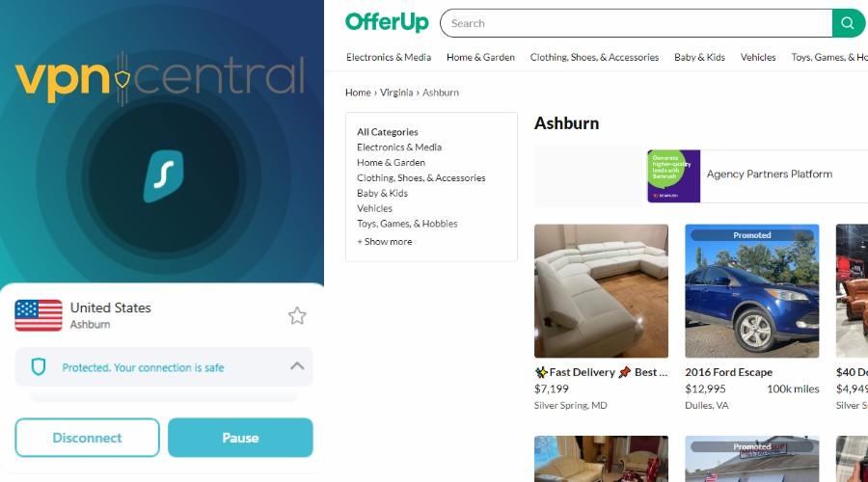Collapse the connection status chevron

click(x=297, y=365)
